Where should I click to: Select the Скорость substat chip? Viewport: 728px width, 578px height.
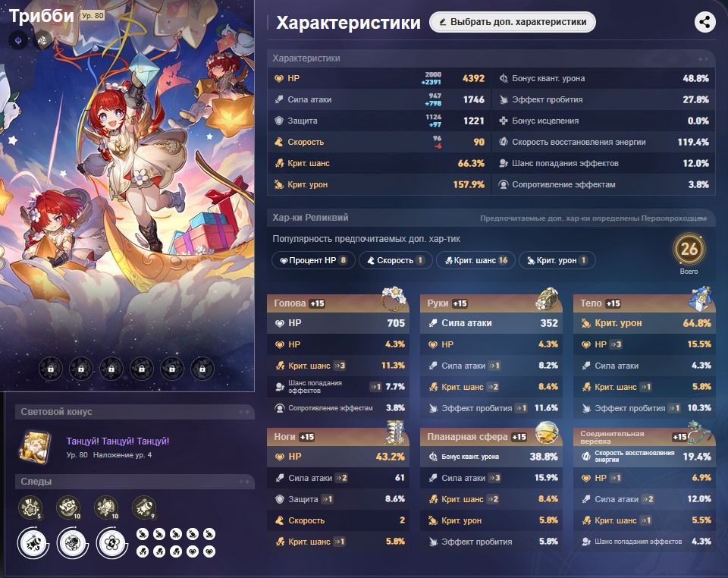pos(396,260)
